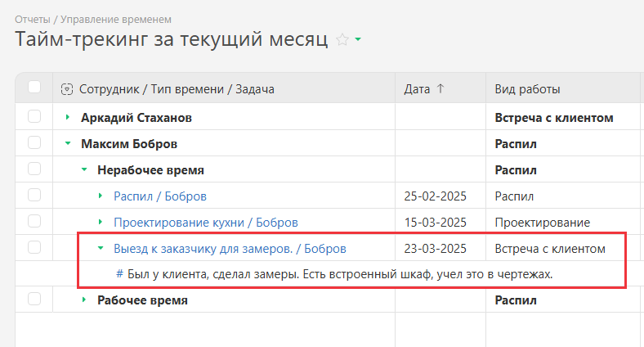Viewport: 644px width, 347px height.
Task: Expand the Проектирование кухни / Бобров row
Action: click(x=101, y=222)
